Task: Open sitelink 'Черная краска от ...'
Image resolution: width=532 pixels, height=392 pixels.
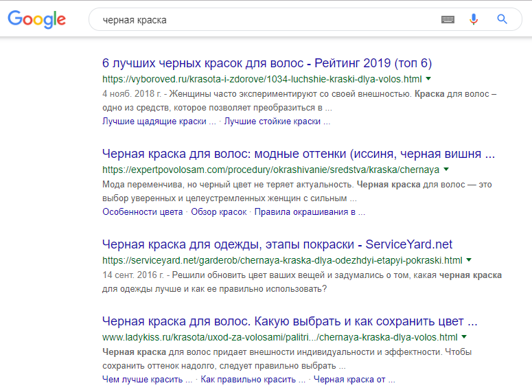Action: coord(354,380)
